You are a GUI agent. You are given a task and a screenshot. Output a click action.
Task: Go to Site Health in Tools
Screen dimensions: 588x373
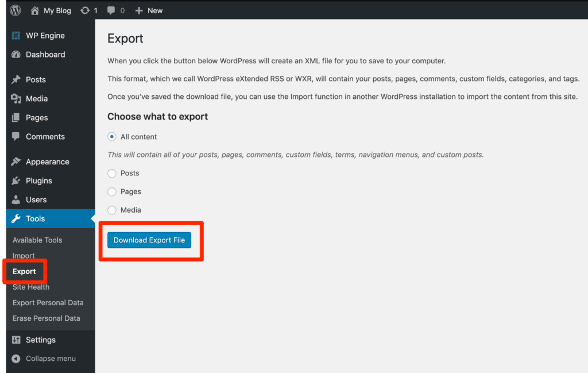pyautogui.click(x=31, y=287)
